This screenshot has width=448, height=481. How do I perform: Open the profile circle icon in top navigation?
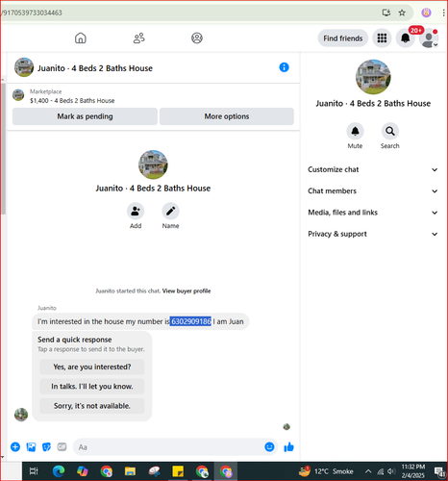[x=197, y=38]
